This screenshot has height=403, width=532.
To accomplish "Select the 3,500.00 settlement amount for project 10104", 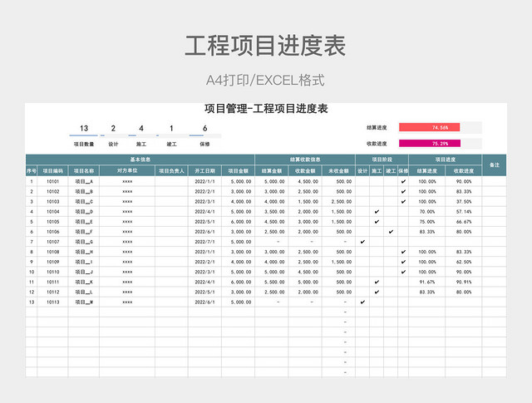I will (272, 212).
